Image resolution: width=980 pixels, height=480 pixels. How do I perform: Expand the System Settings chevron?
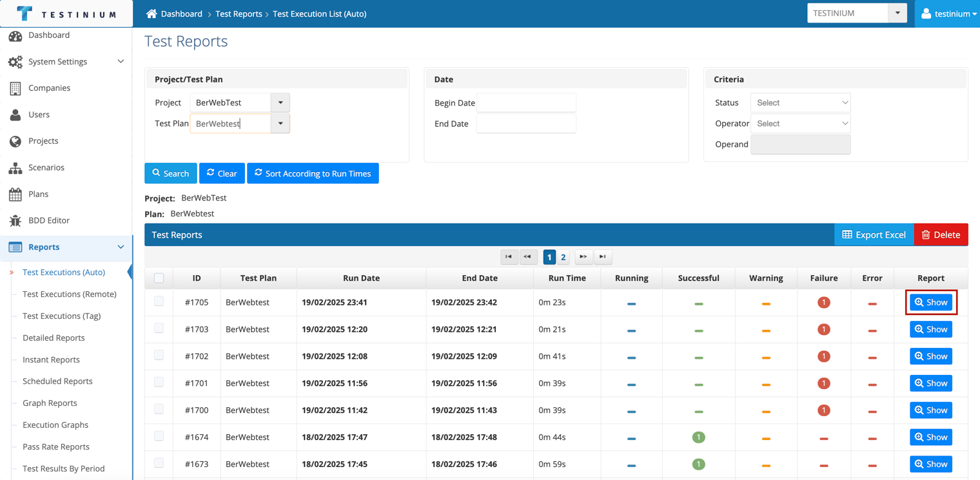(x=121, y=62)
